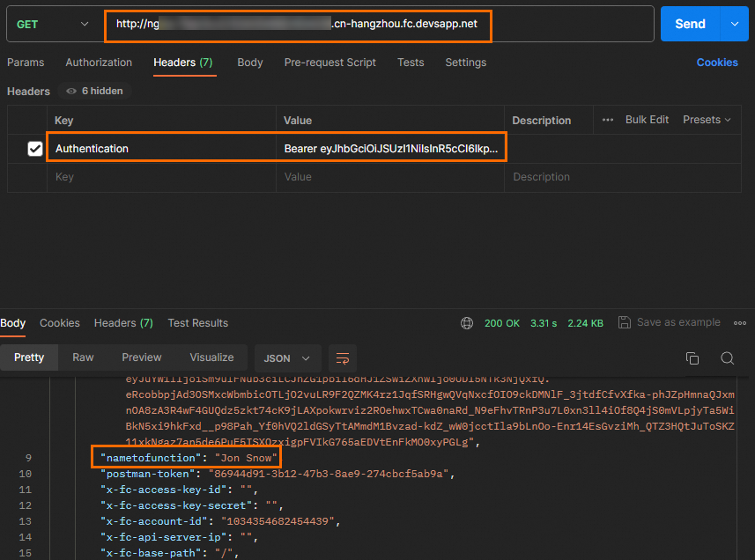Open response three-dot more options
755x560 pixels.
739,323
